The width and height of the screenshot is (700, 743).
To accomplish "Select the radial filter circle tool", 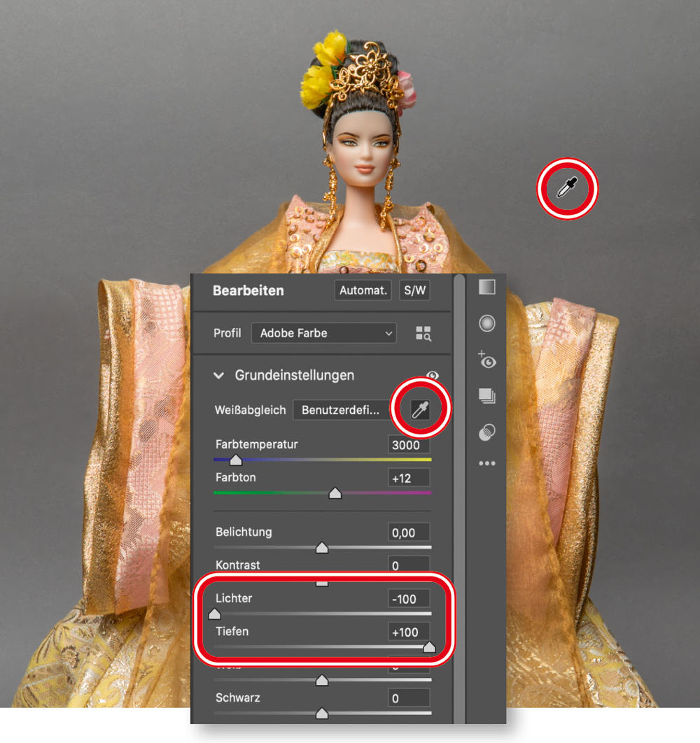I will coord(487,324).
